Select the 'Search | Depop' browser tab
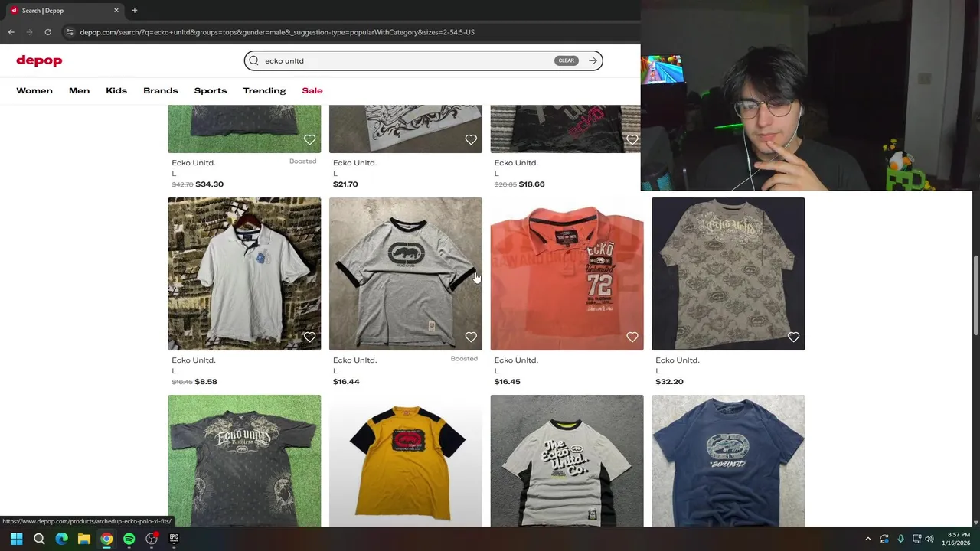 click(64, 11)
